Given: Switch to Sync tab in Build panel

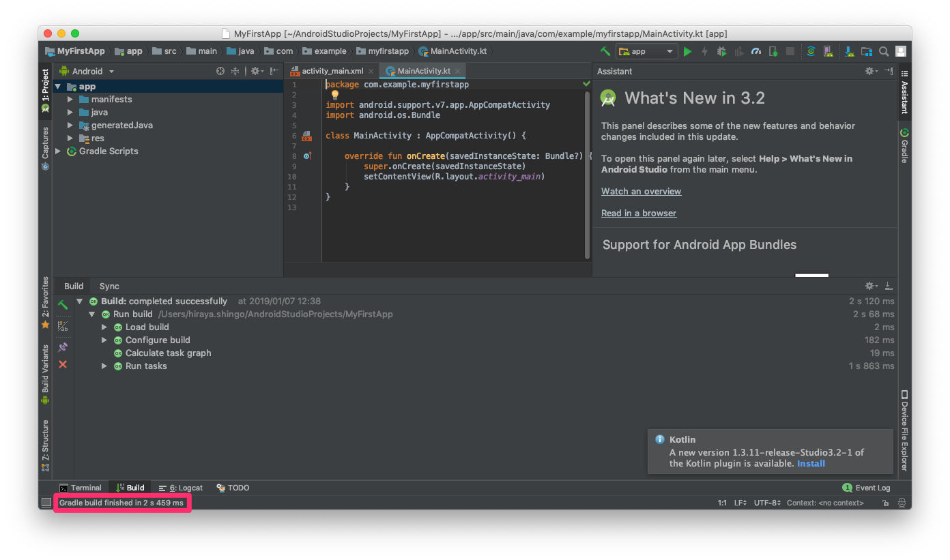Looking at the screenshot, I should click(109, 286).
